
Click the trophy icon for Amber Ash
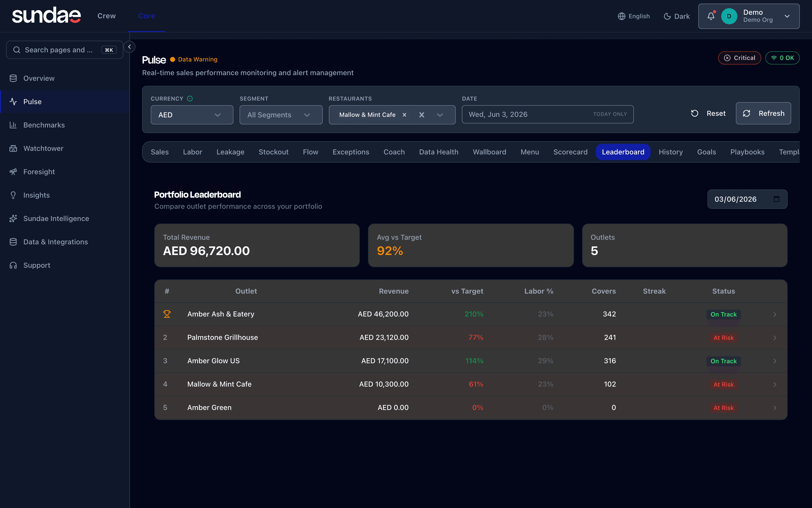tap(167, 314)
